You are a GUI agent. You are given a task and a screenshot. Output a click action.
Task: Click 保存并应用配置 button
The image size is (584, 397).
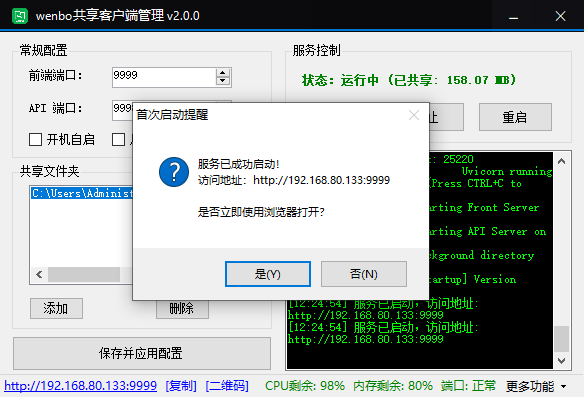coord(142,353)
